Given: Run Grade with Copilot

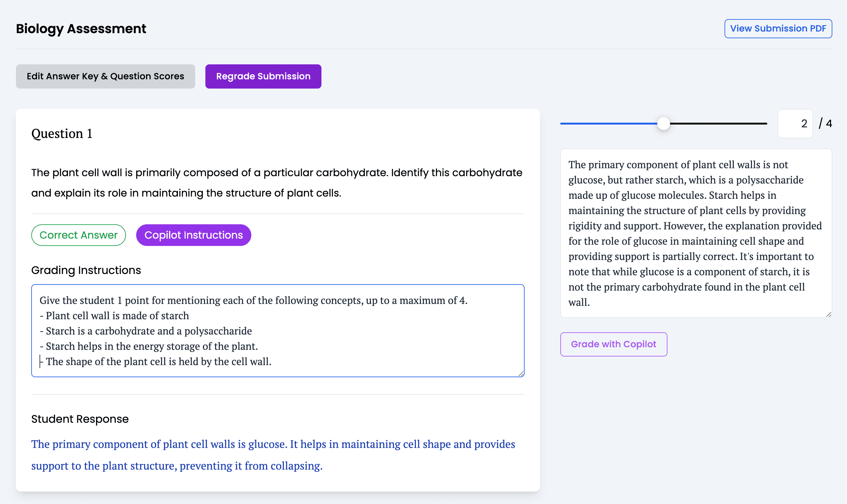Looking at the screenshot, I should pyautogui.click(x=613, y=344).
